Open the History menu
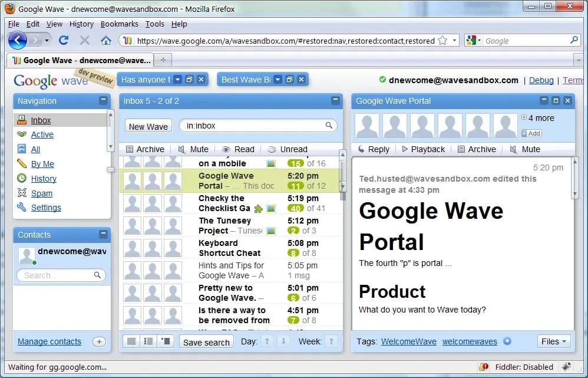Screen dimensions: 588x378 [81, 24]
